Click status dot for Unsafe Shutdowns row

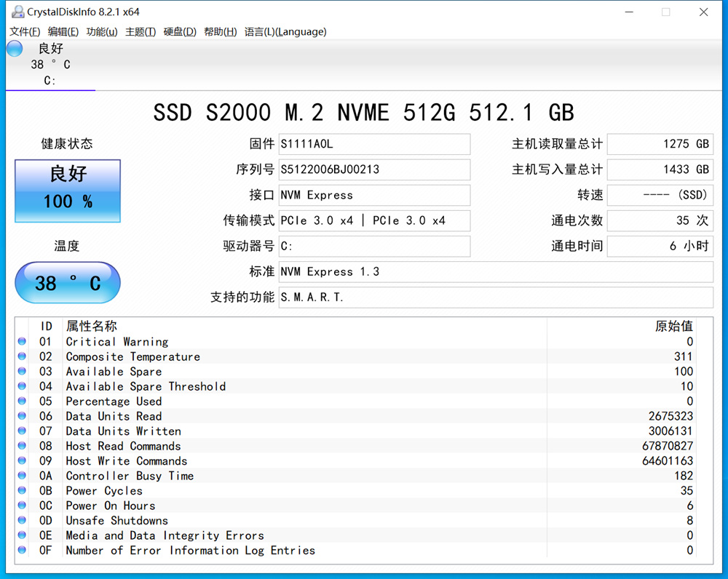click(22, 520)
